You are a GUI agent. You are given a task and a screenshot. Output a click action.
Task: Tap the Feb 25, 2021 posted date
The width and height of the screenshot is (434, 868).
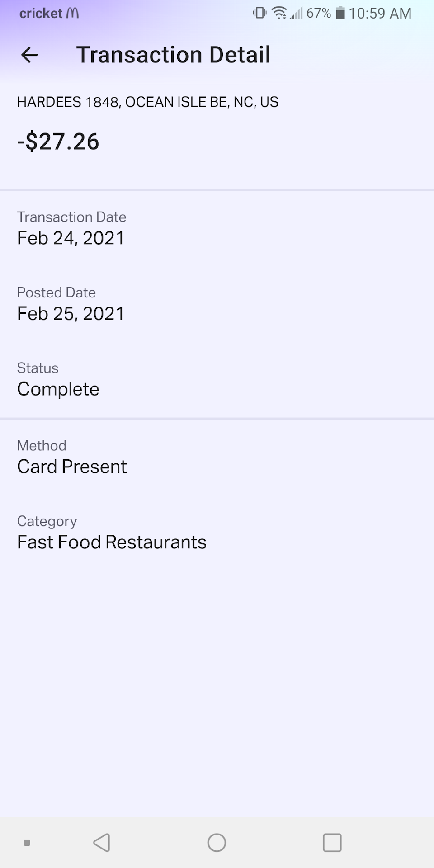click(x=71, y=314)
